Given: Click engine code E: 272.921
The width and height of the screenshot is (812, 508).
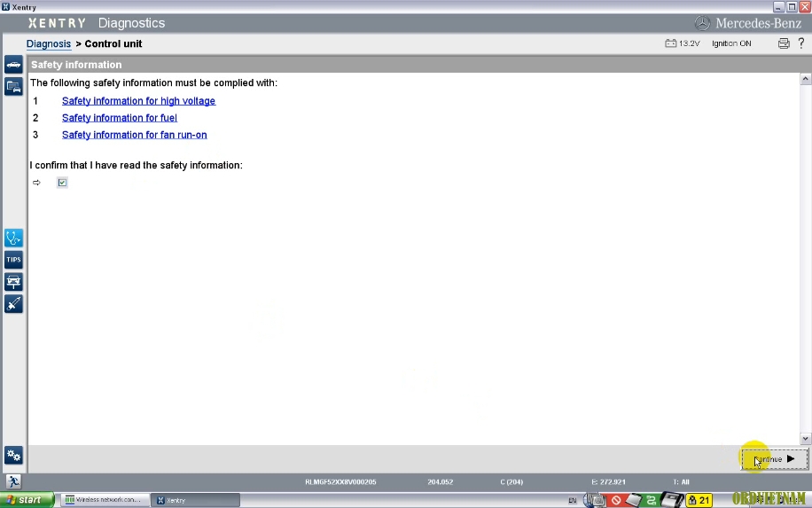Looking at the screenshot, I should (x=608, y=482).
